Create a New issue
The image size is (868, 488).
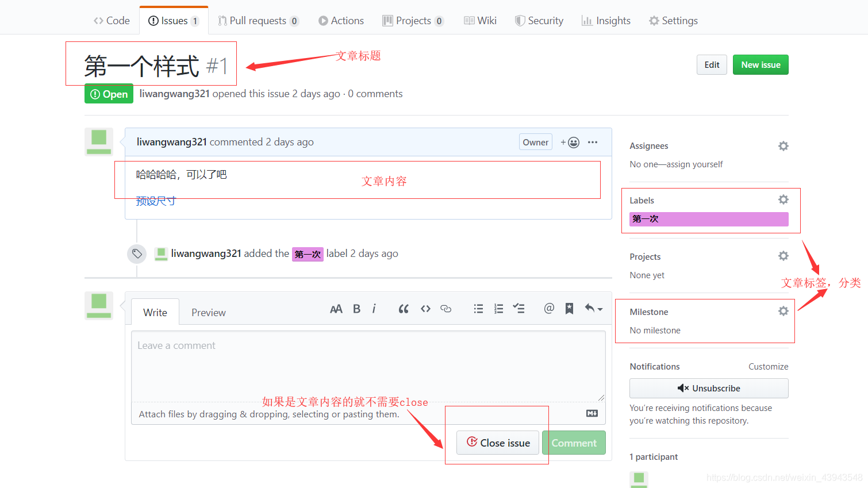point(761,65)
